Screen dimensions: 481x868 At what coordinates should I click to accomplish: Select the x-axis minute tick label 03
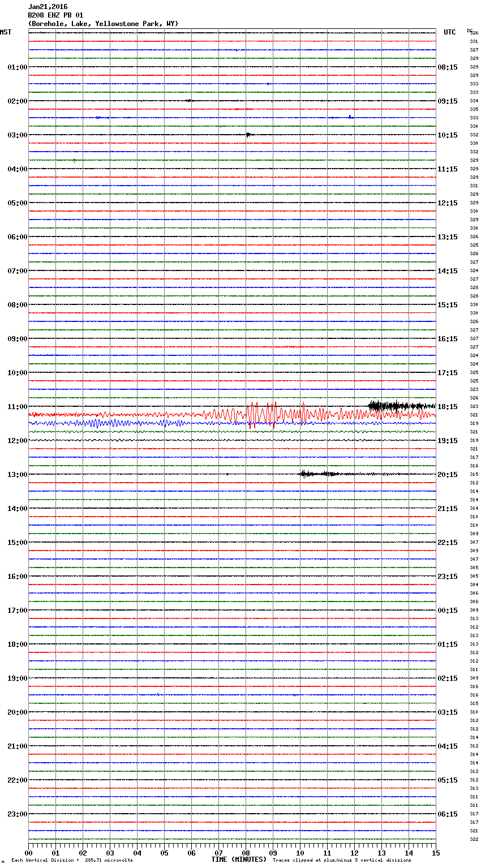pos(110,853)
